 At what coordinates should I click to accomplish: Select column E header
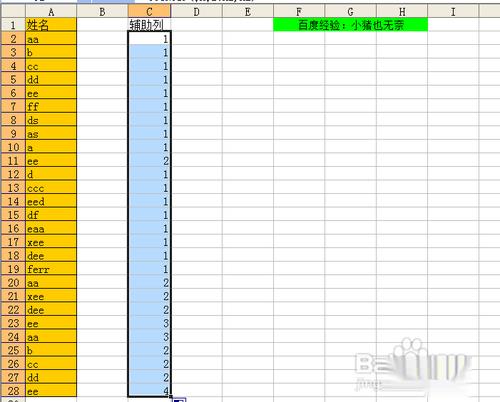tap(248, 12)
